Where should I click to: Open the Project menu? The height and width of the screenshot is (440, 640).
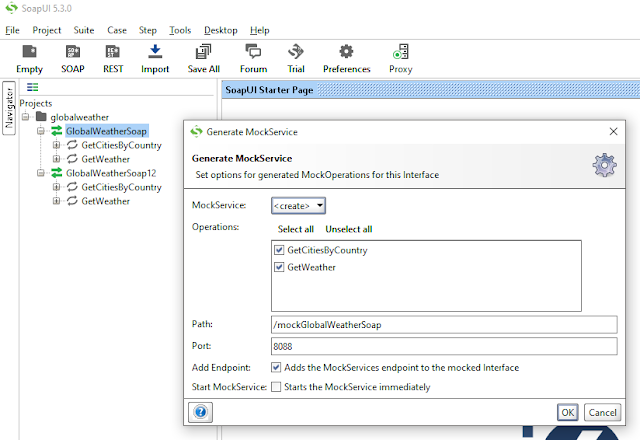(47, 30)
